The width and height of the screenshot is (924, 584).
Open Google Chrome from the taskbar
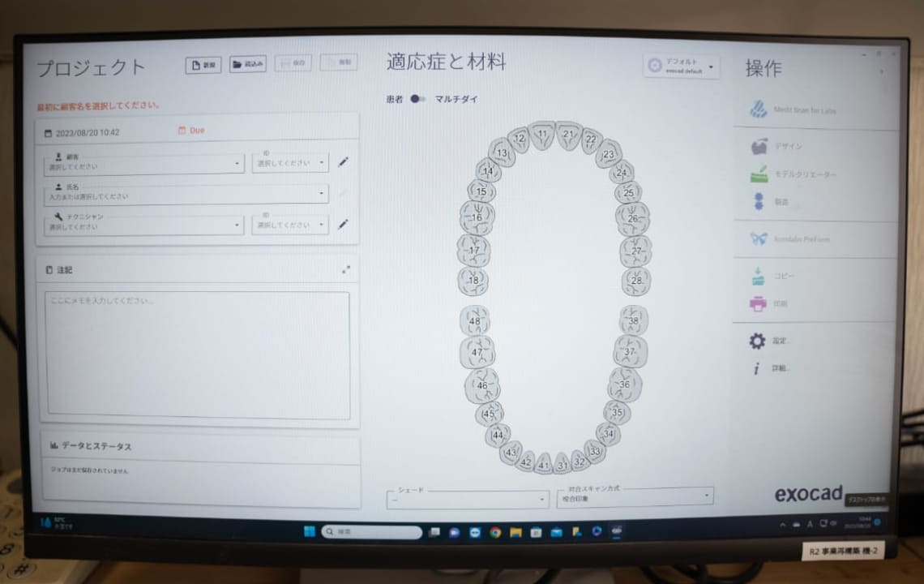[495, 533]
